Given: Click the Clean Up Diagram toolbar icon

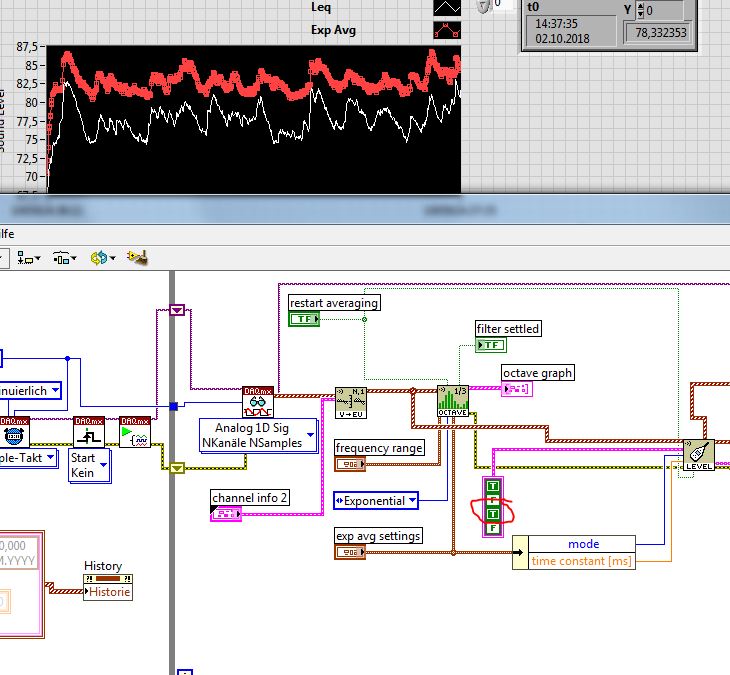Looking at the screenshot, I should pyautogui.click(x=137, y=258).
